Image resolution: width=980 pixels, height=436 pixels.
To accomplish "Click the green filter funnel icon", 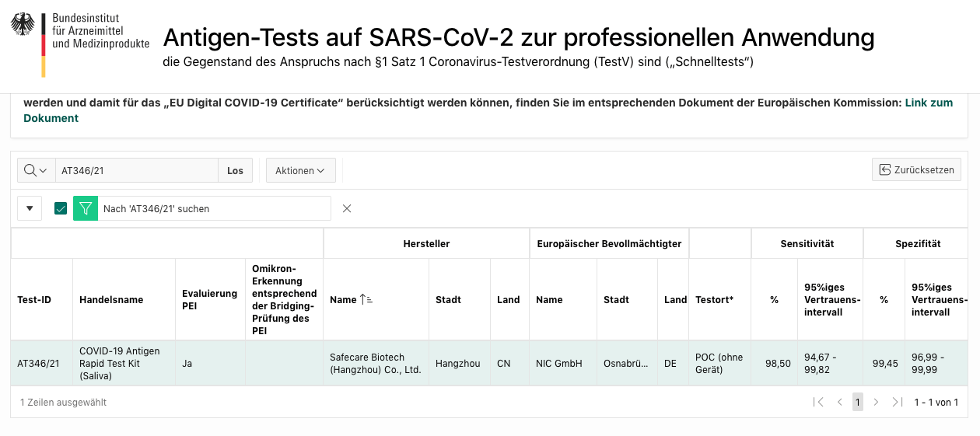I will pos(86,208).
